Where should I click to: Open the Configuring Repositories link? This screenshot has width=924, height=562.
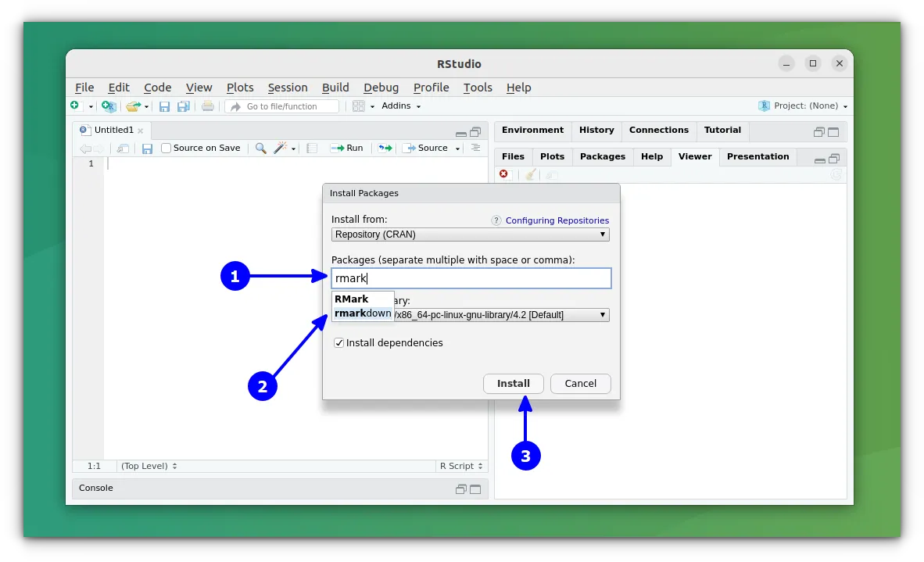coord(557,220)
